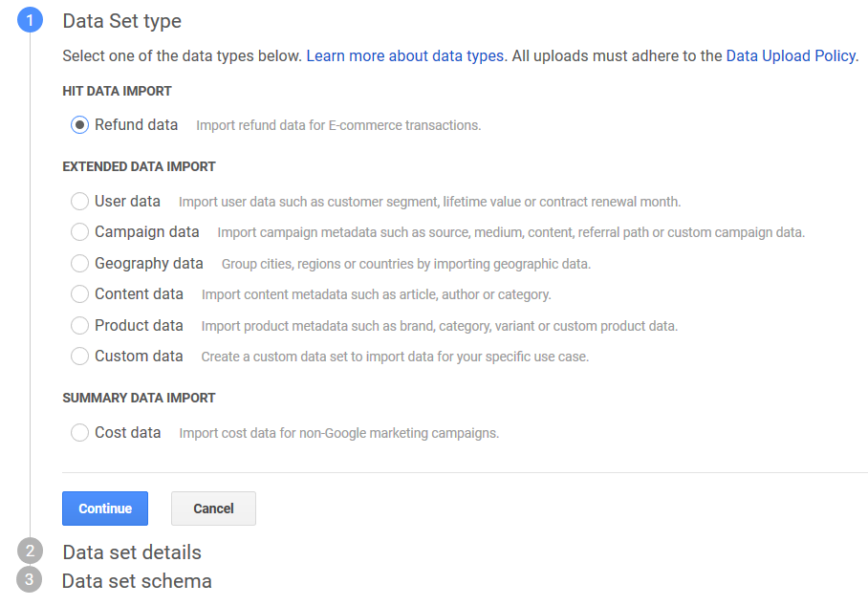The height and width of the screenshot is (606, 868).
Task: Select Campaign data radio button
Action: click(80, 232)
